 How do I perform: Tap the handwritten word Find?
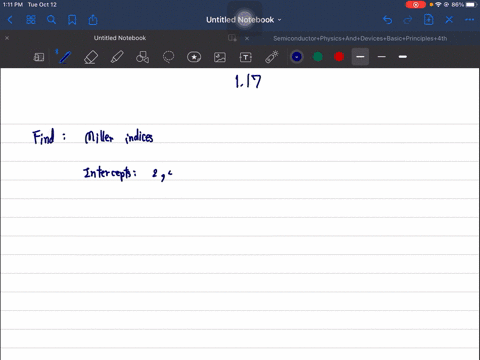[x=43, y=137]
